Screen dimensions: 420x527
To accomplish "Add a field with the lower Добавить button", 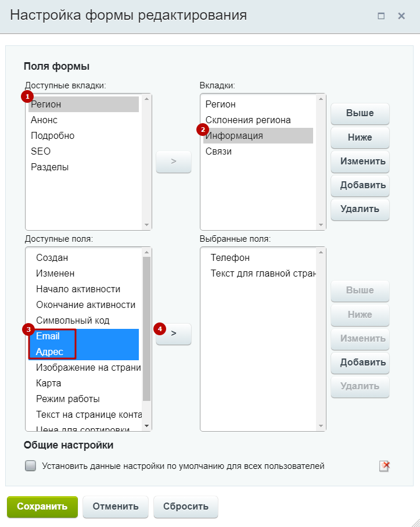I will point(360,363).
